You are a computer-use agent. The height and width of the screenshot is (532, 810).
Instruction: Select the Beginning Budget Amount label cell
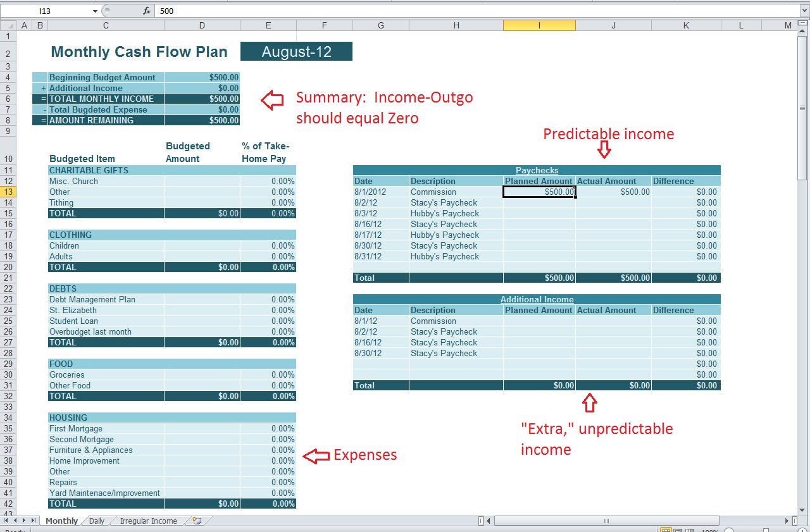[106, 77]
